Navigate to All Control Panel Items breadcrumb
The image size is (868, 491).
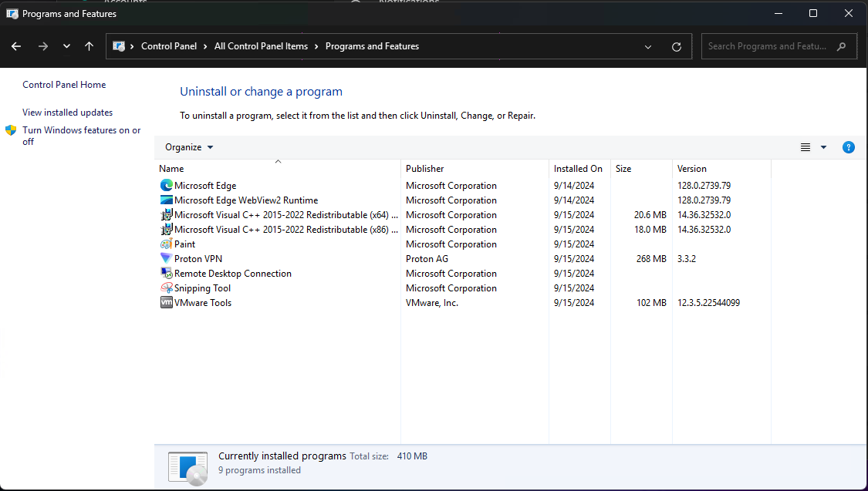point(262,46)
